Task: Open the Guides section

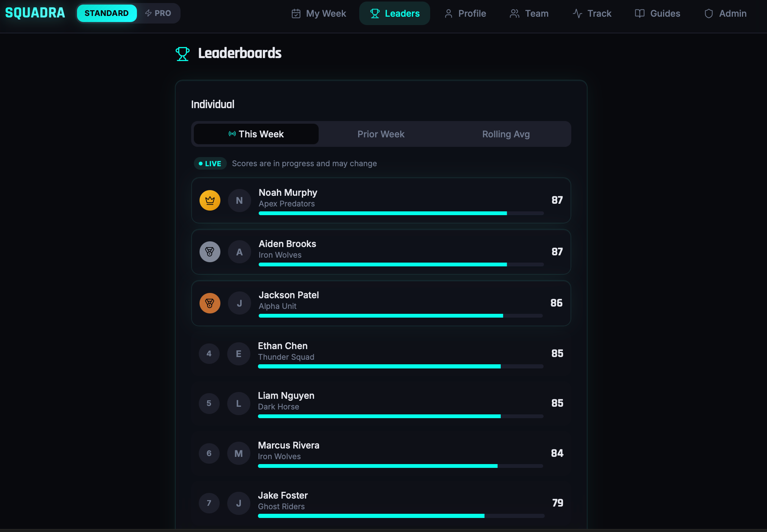Action: [657, 13]
